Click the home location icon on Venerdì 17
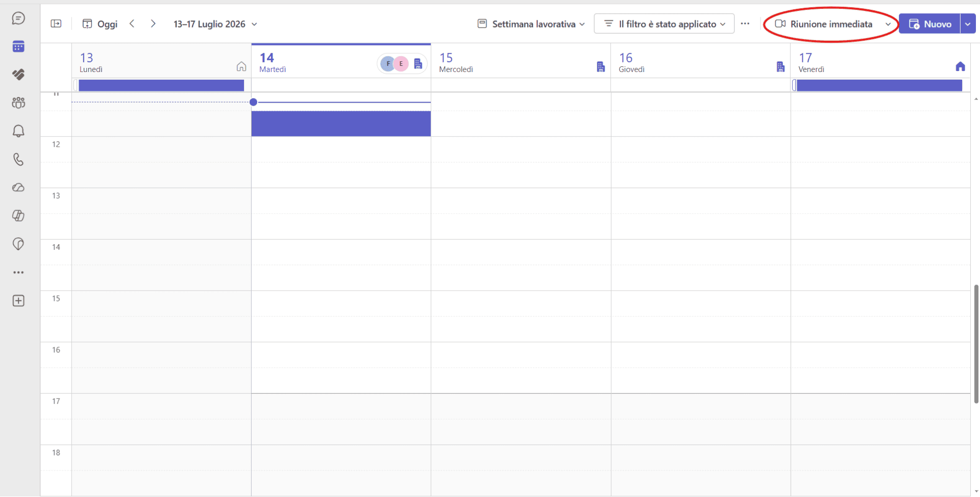980x497 pixels. pos(960,66)
